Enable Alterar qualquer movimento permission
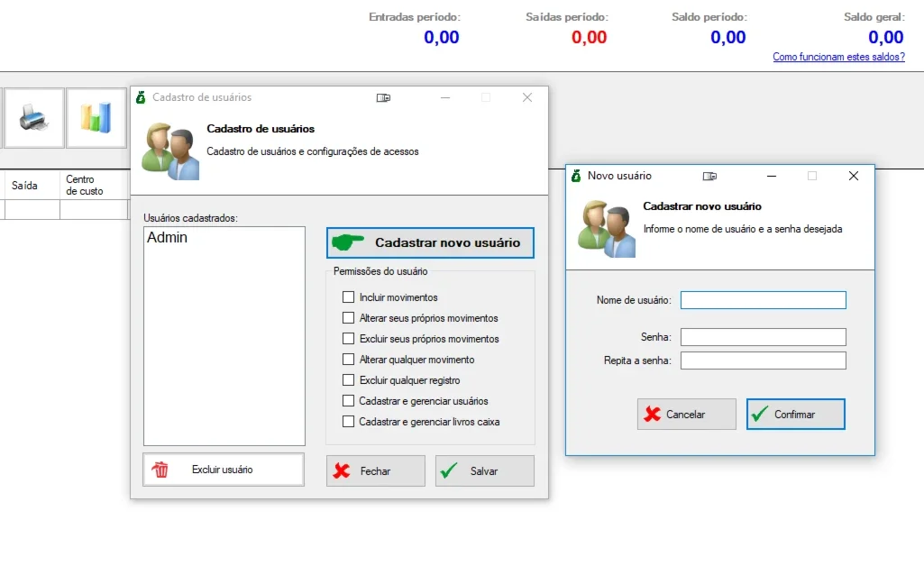The width and height of the screenshot is (924, 575). [348, 360]
